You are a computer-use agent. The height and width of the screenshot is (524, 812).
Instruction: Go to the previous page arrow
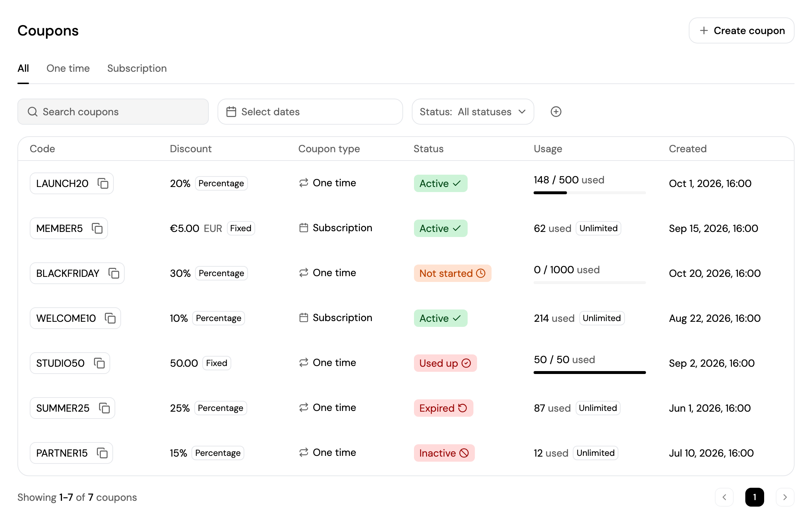click(x=724, y=497)
